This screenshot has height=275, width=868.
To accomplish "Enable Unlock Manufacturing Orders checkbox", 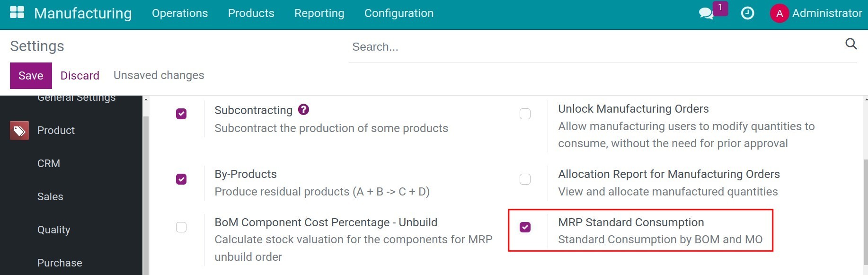I will (525, 114).
